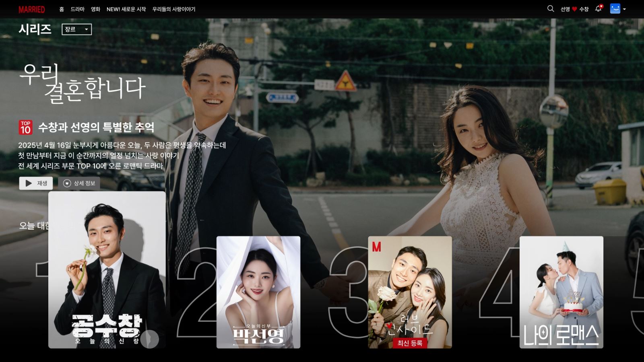Click the headline 수창과 선영의 특별한 추억
Image resolution: width=644 pixels, height=362 pixels.
coord(96,128)
